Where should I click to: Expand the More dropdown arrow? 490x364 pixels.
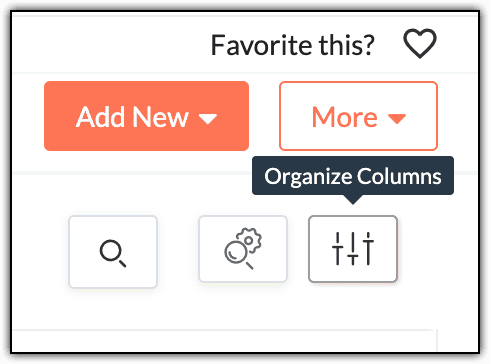pos(397,118)
